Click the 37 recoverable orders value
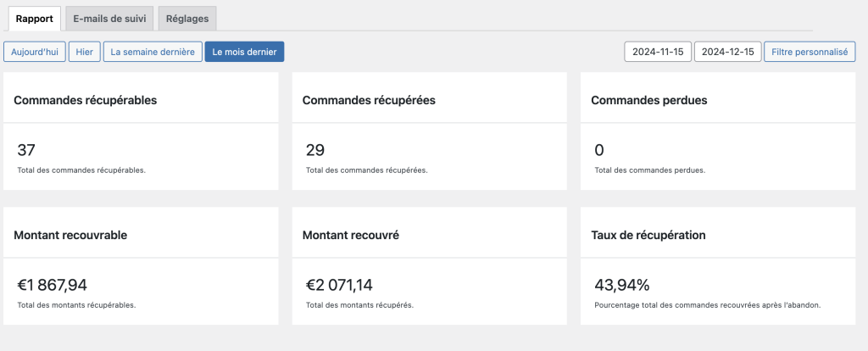Screen dimensions: 868x351 [26, 151]
